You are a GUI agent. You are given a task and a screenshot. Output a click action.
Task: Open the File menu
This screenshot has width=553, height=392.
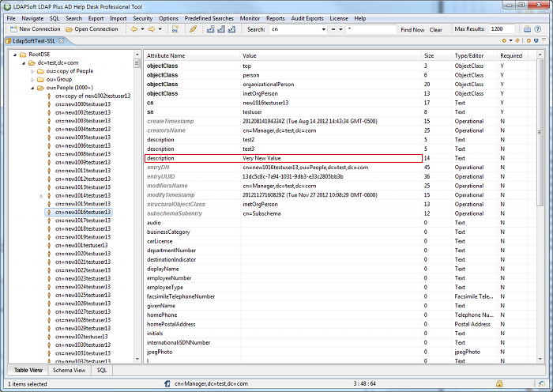tap(11, 18)
